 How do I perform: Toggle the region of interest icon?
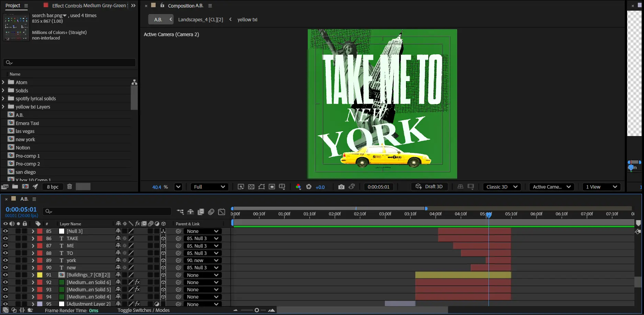272,187
